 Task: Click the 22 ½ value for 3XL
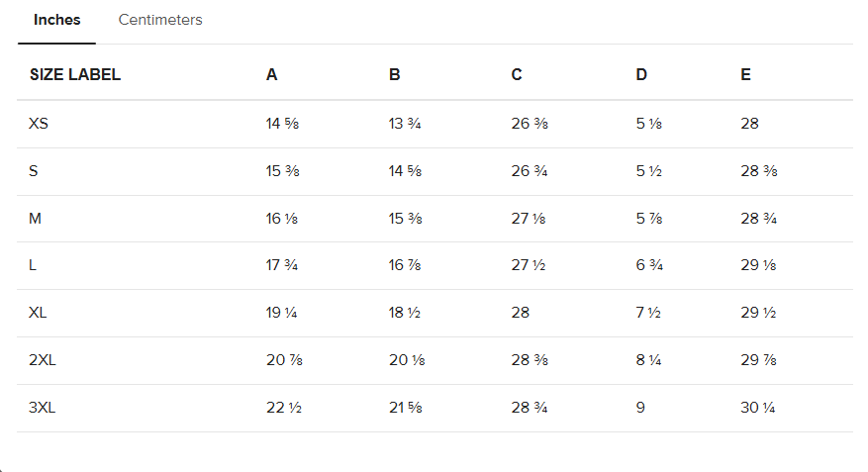(x=284, y=408)
